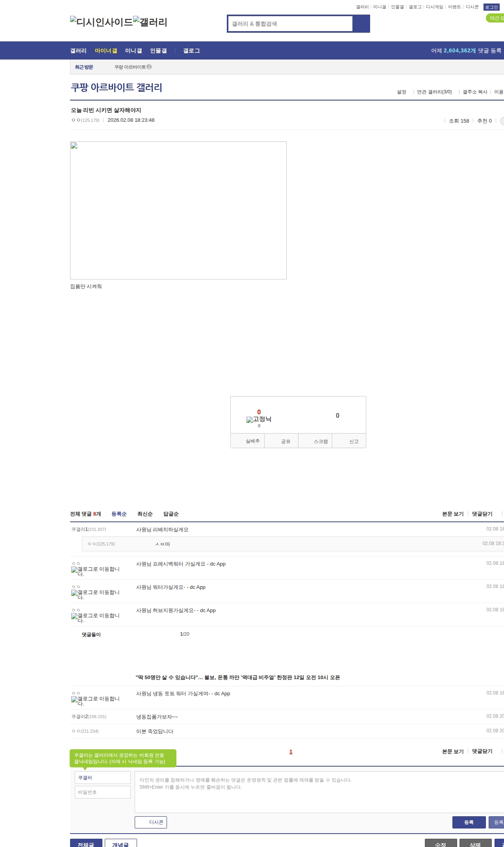Click the 전체글 button
Screen dimensions: 504x847
[x=86, y=843]
